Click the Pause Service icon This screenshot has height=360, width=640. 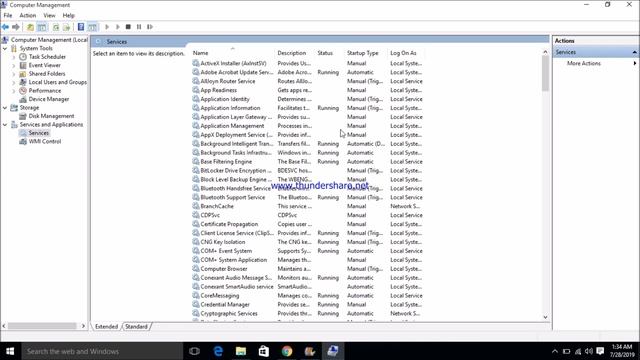[139, 27]
